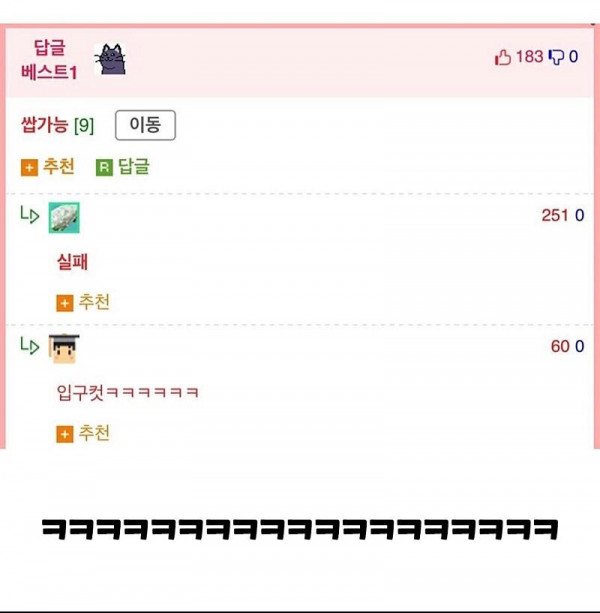The image size is (600, 613).
Task: Open the white rock avatar thumbnail
Action: coord(64,218)
